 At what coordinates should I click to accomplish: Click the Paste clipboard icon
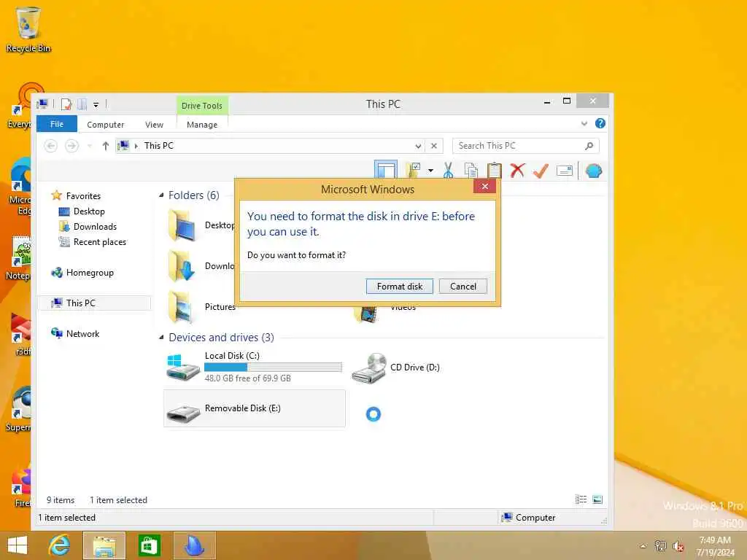coord(494,170)
